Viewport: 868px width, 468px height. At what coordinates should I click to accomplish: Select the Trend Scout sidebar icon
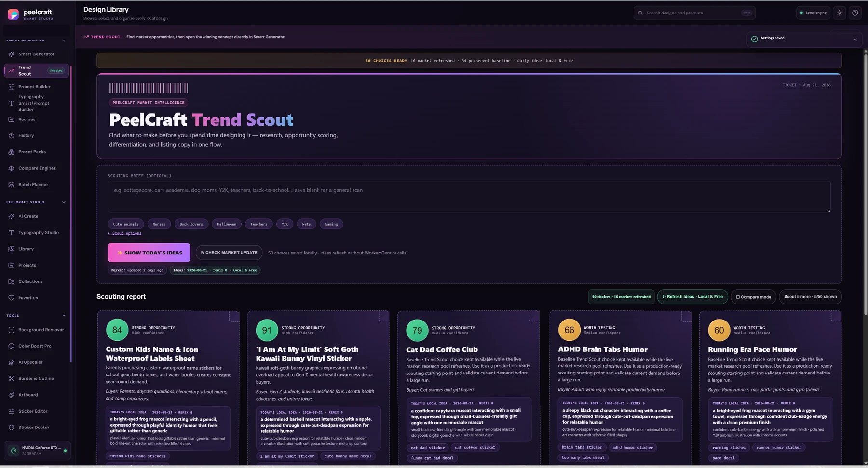tap(11, 71)
